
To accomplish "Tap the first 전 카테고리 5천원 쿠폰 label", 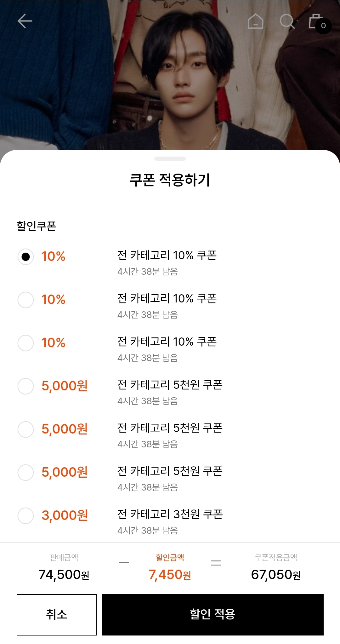I will click(x=170, y=385).
